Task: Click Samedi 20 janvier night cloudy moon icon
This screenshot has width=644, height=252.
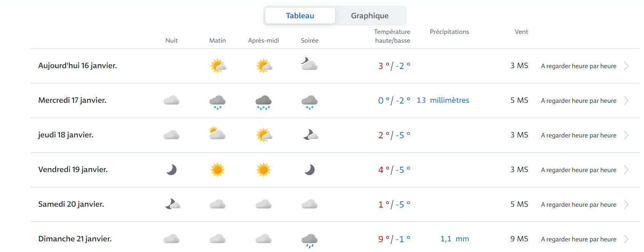Action: (x=172, y=204)
